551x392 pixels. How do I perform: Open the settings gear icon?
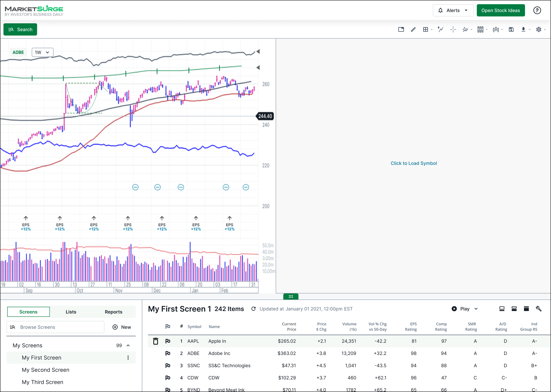[x=539, y=30]
